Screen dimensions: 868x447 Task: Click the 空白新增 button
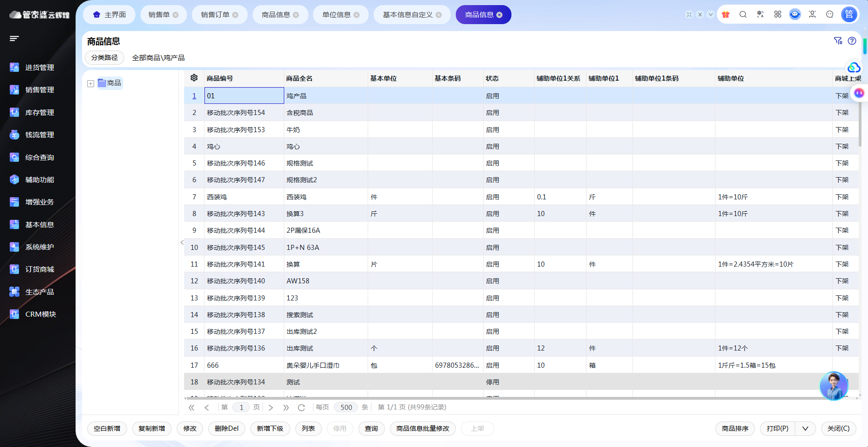tap(107, 428)
